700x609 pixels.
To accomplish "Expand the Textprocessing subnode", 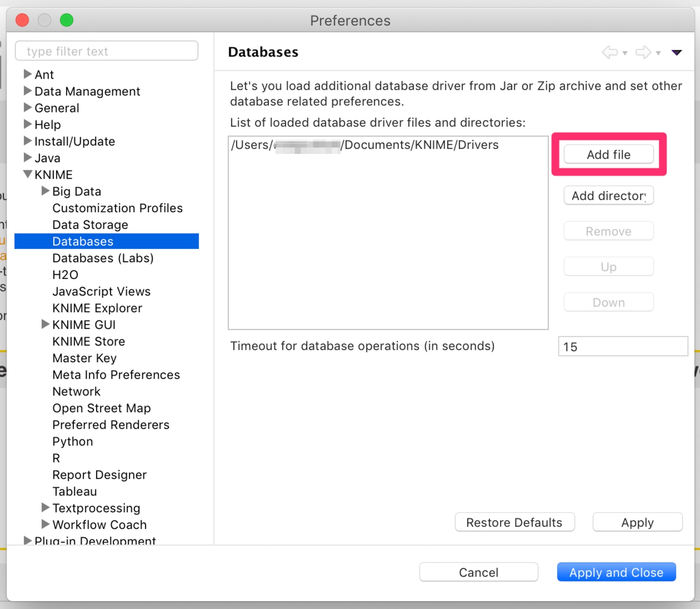I will point(45,507).
